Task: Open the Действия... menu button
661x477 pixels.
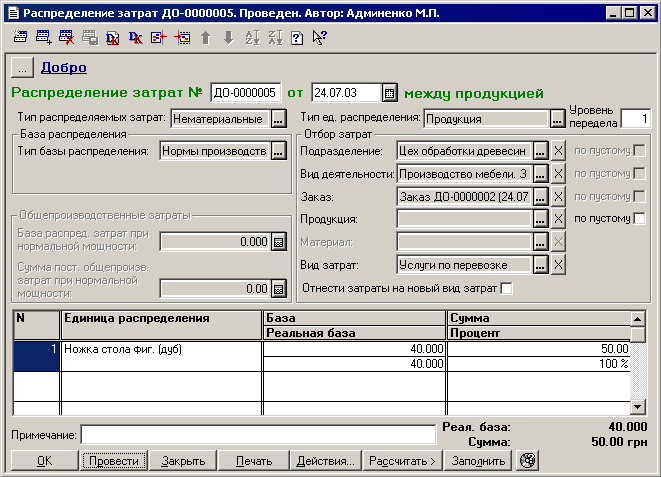Action: [325, 461]
